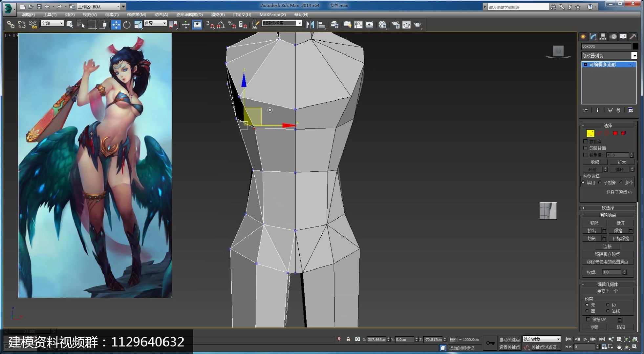Enable 保持 UV checkbox
644x354 pixels.
(x=588, y=319)
